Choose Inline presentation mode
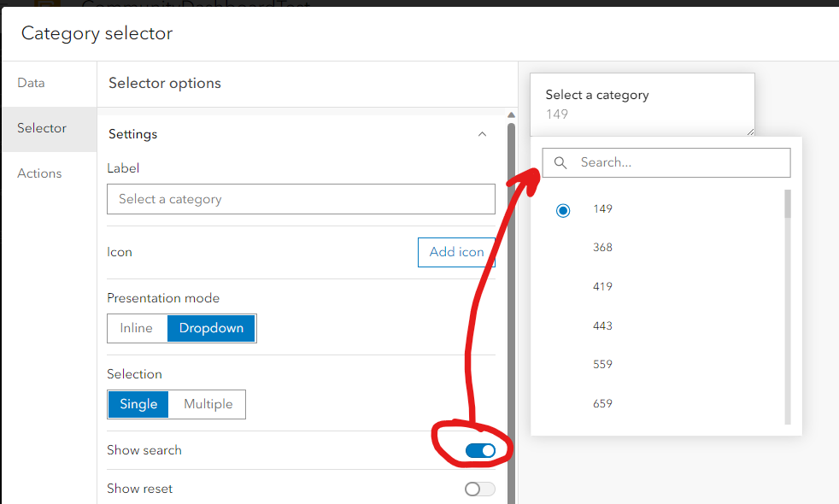Image resolution: width=839 pixels, height=504 pixels. tap(137, 328)
